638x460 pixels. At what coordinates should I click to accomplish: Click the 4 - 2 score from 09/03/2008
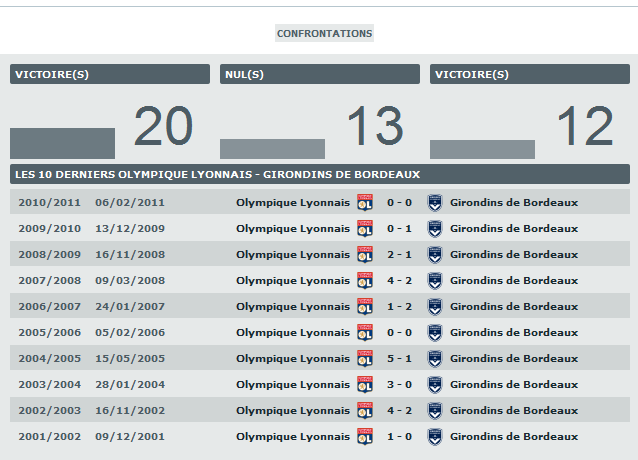click(x=400, y=281)
